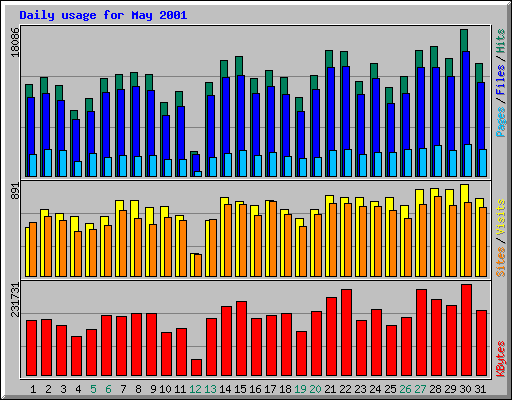512x400 pixels.
Task: Click the red KBytes bar for day 22
Action: pos(346,332)
